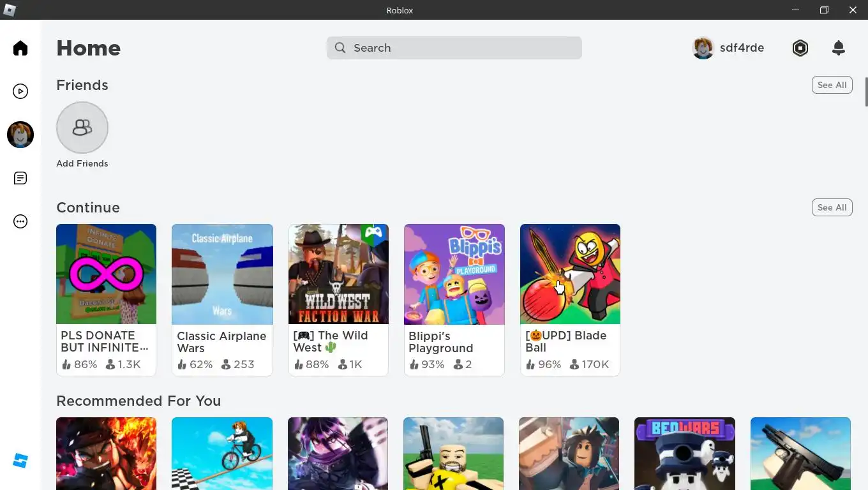Click the Blippi's Playground title text

pyautogui.click(x=441, y=342)
